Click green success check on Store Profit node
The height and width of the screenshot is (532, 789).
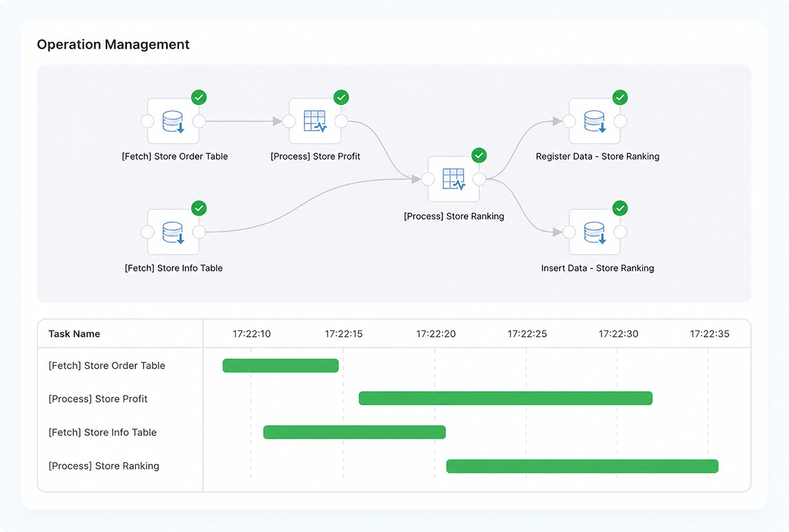(341, 97)
